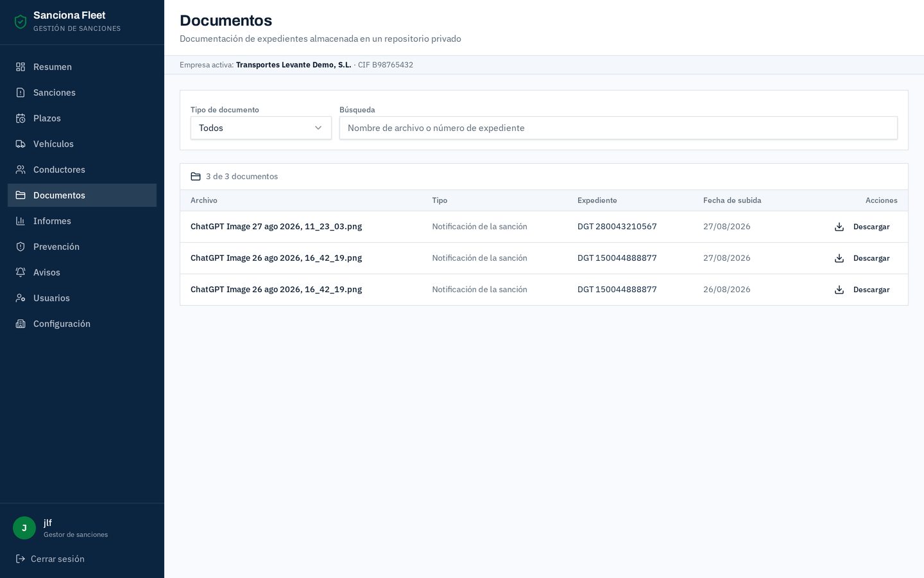Viewport: 924px width, 578px height.
Task: Click the Búsqueda search input field
Action: click(619, 128)
